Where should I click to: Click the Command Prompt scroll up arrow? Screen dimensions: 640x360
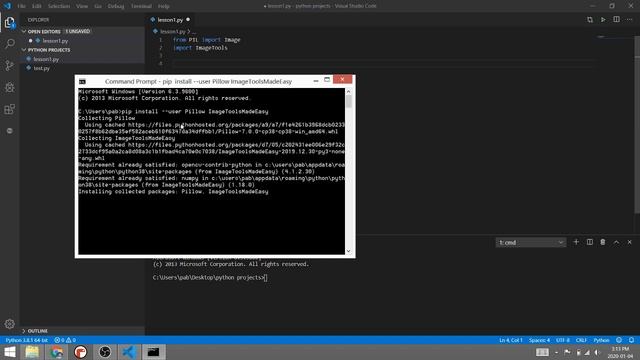tap(349, 91)
